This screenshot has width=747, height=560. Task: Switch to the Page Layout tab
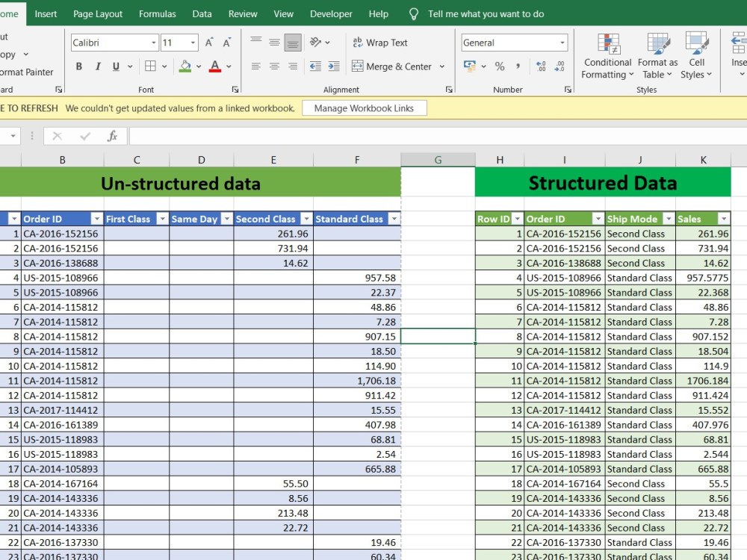coord(98,13)
